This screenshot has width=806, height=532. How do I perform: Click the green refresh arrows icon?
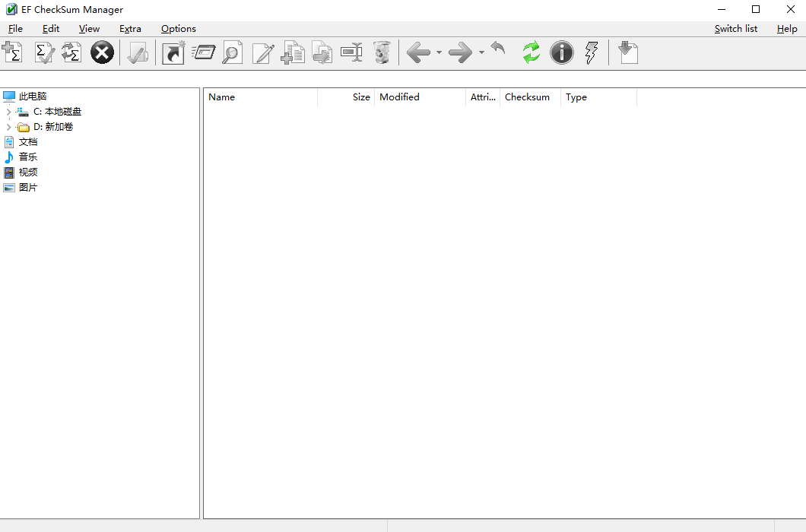531,52
